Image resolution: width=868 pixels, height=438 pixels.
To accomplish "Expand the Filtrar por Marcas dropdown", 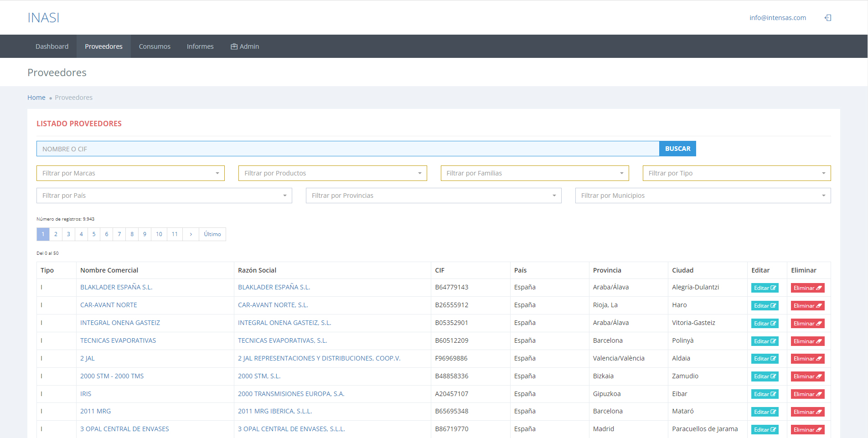I will tap(130, 173).
